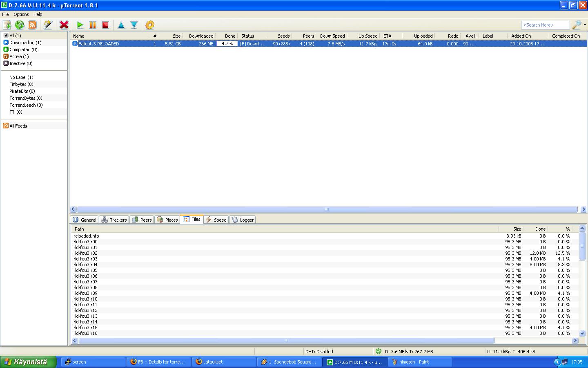Open the Options menu
This screenshot has width=588, height=368.
point(21,14)
